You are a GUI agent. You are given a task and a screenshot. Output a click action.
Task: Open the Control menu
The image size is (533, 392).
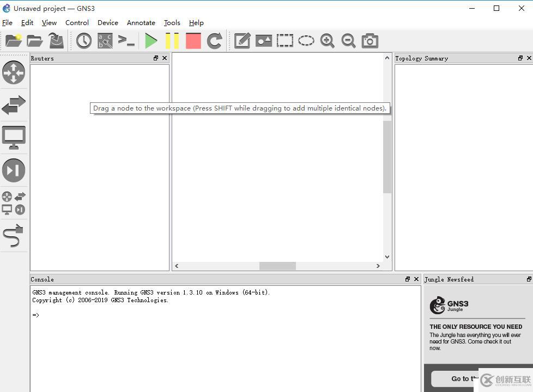(77, 23)
